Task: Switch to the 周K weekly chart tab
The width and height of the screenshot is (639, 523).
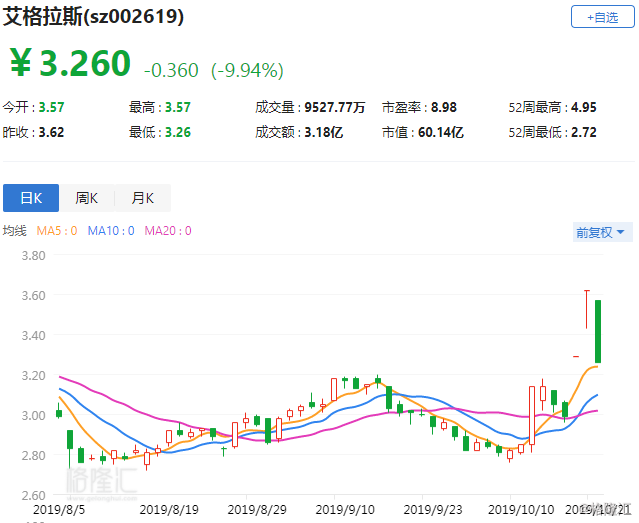Action: pos(87,198)
